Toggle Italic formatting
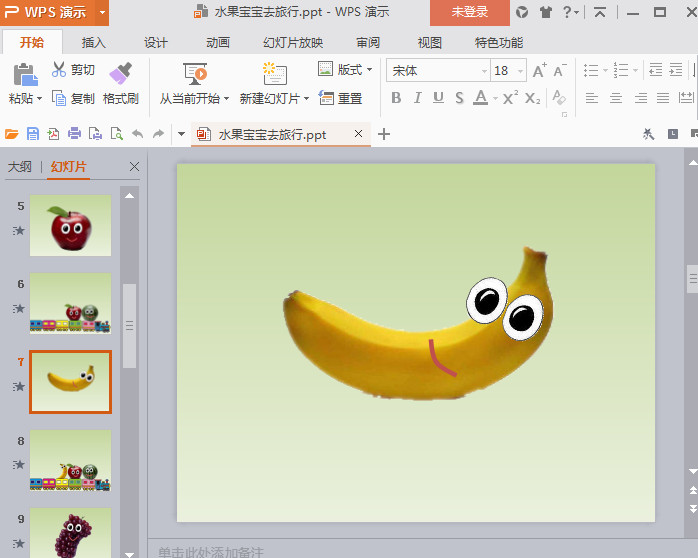 click(x=417, y=98)
